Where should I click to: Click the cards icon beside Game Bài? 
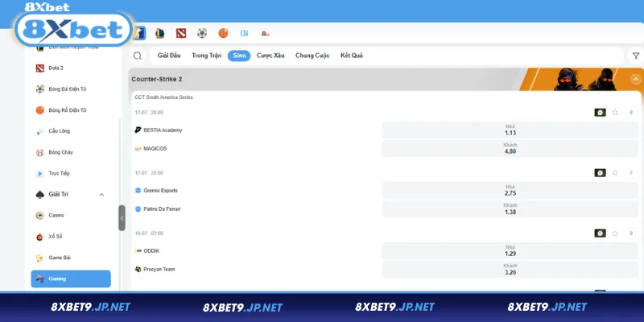pos(39,258)
